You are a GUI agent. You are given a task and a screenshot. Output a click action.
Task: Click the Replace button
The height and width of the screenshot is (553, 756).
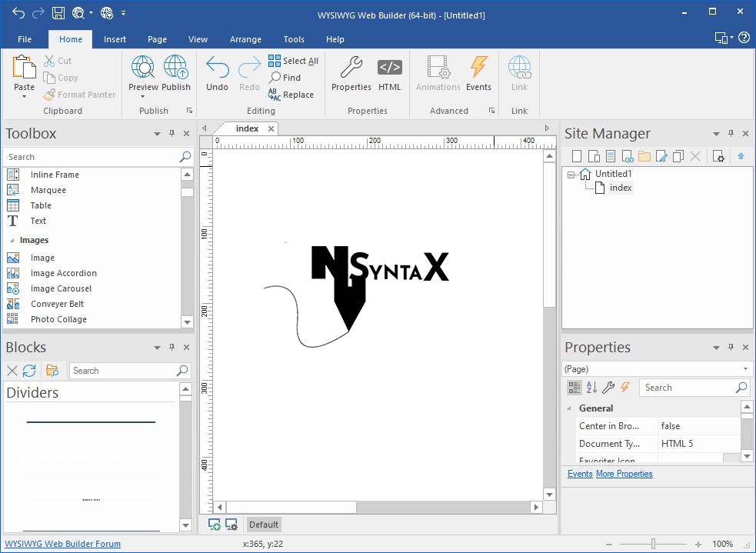pyautogui.click(x=291, y=95)
